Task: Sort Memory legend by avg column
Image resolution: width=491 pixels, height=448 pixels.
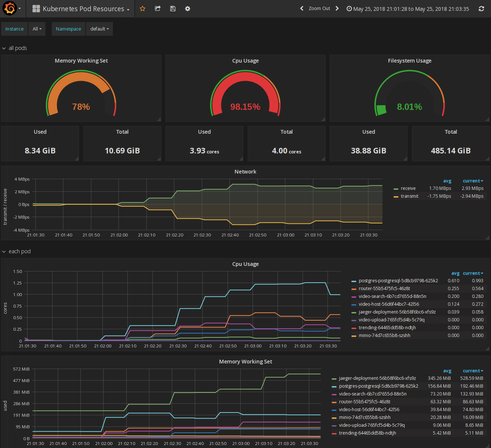Action: click(x=447, y=371)
